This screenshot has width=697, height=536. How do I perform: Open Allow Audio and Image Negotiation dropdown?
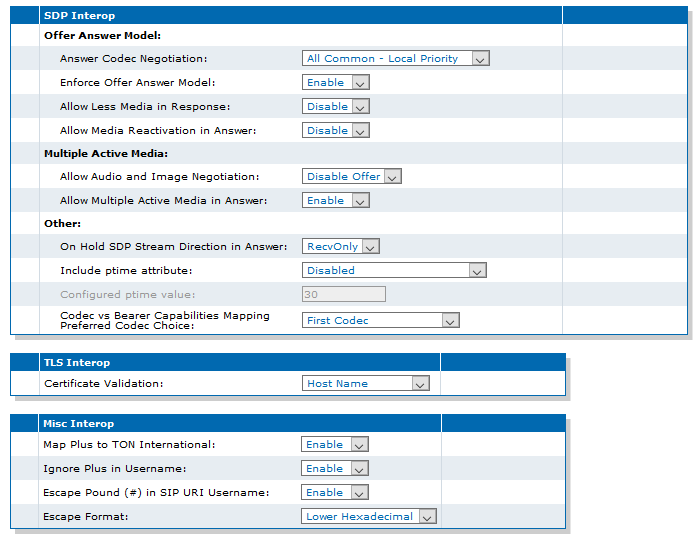click(352, 176)
